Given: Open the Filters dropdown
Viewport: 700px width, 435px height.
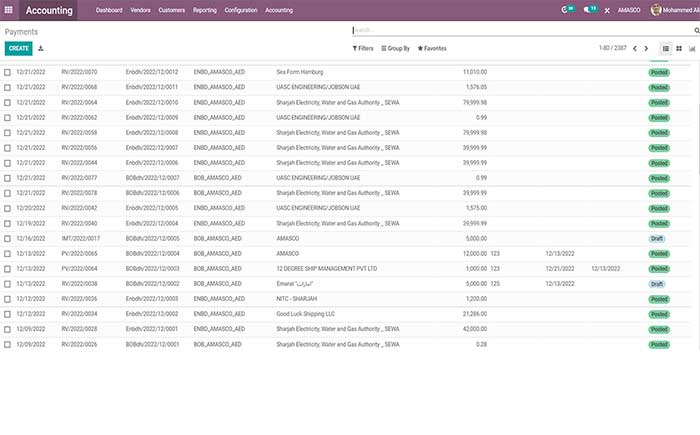Looking at the screenshot, I should pyautogui.click(x=363, y=48).
